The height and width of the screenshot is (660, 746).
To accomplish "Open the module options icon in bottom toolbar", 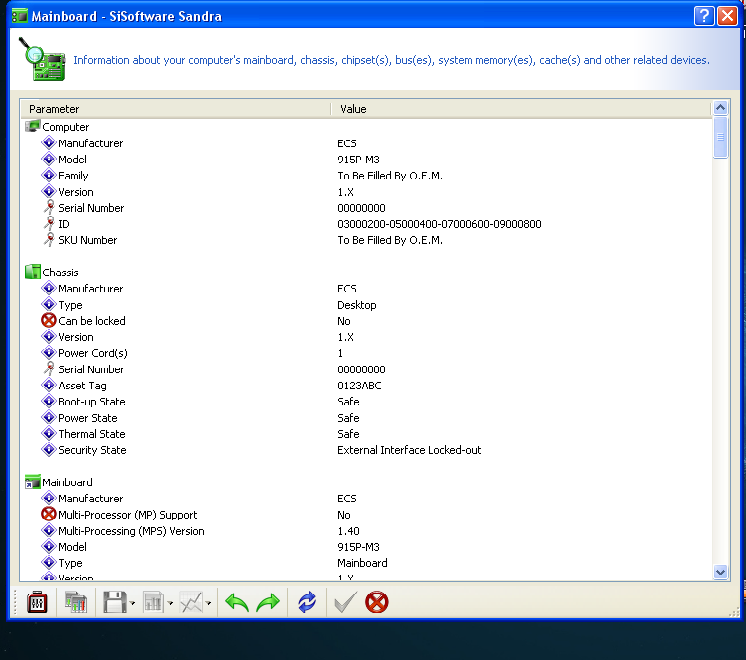I will 37,602.
